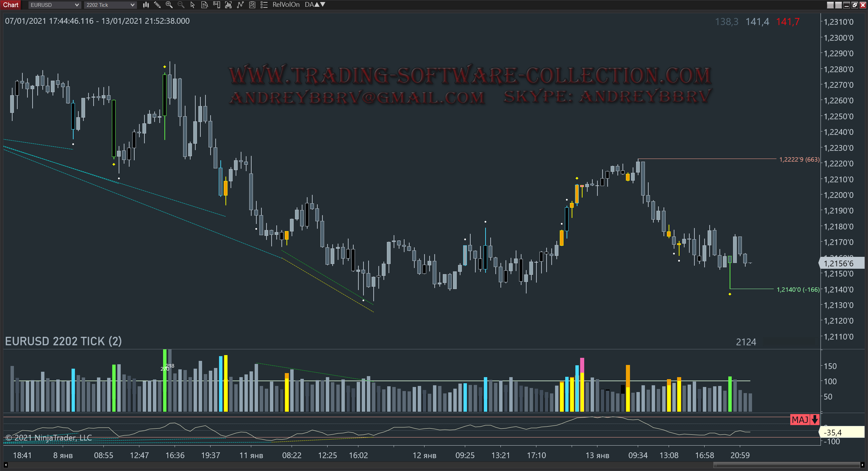Select the cursor pointer tool
The width and height of the screenshot is (868, 471).
click(193, 5)
